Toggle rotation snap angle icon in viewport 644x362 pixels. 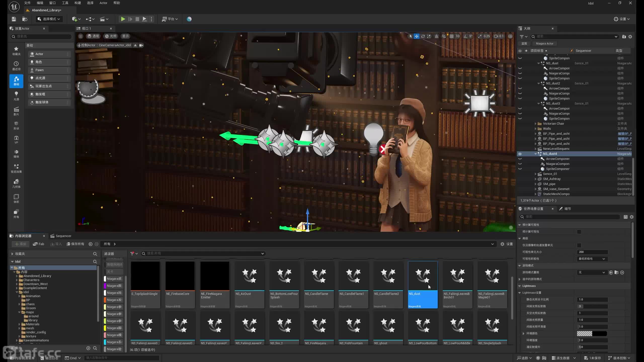[x=465, y=36]
